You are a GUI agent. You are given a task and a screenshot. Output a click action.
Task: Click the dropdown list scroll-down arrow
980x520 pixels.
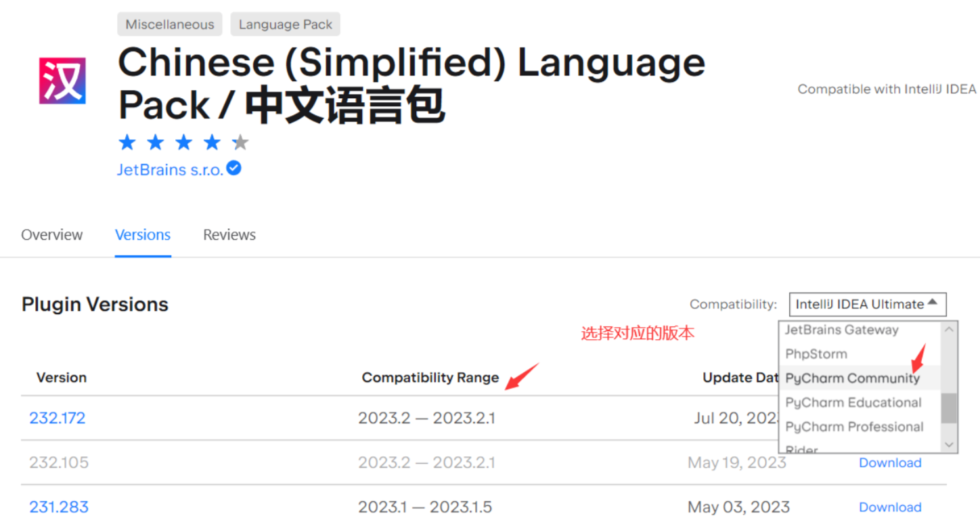tap(949, 445)
